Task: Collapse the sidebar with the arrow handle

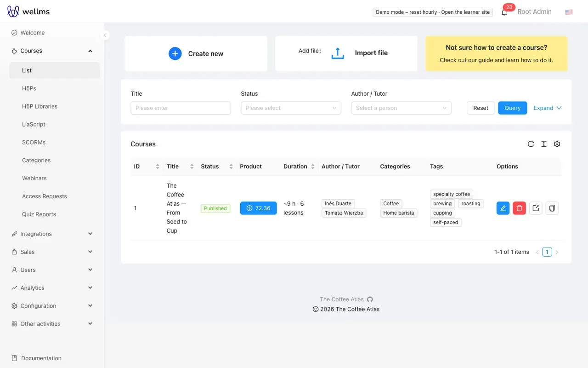Action: (105, 35)
